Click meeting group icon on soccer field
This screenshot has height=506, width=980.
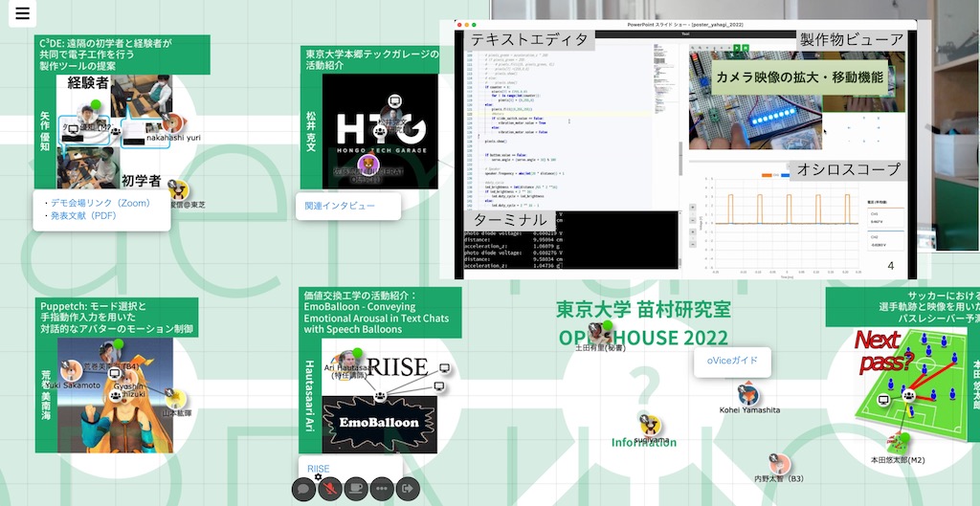pyautogui.click(x=909, y=395)
